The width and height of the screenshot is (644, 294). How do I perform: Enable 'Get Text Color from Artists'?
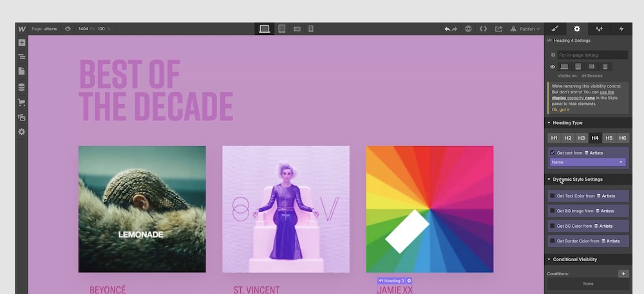pyautogui.click(x=553, y=196)
